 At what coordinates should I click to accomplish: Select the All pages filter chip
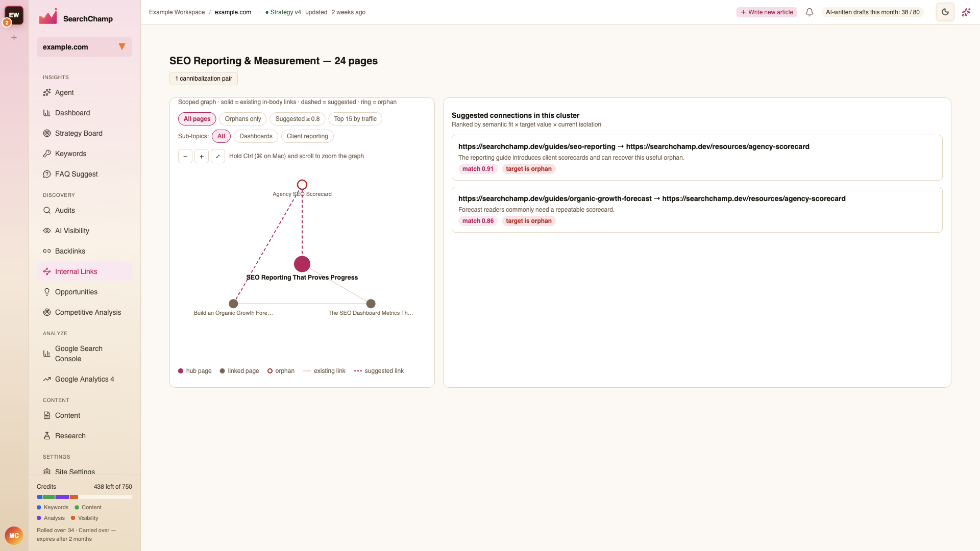(197, 119)
